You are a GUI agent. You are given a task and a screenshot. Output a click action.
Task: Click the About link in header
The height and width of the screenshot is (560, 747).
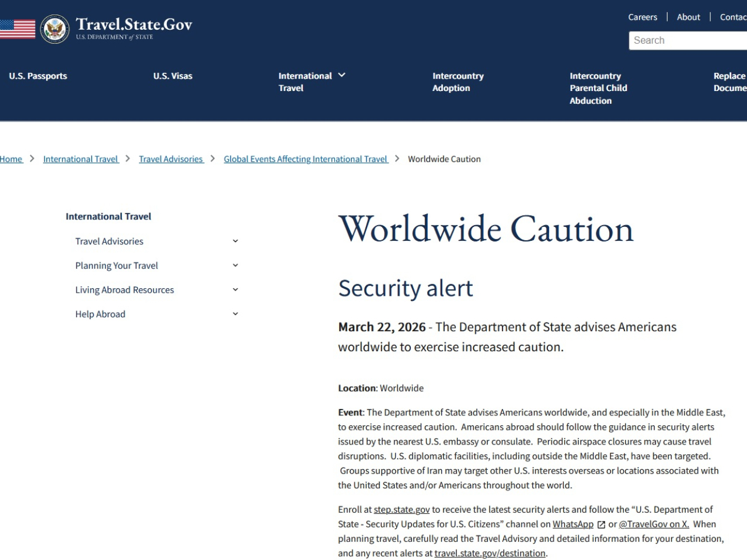click(688, 17)
